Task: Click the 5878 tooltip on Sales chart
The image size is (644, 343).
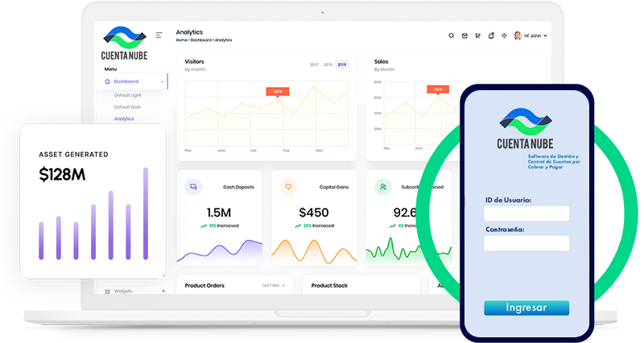Action: point(438,89)
